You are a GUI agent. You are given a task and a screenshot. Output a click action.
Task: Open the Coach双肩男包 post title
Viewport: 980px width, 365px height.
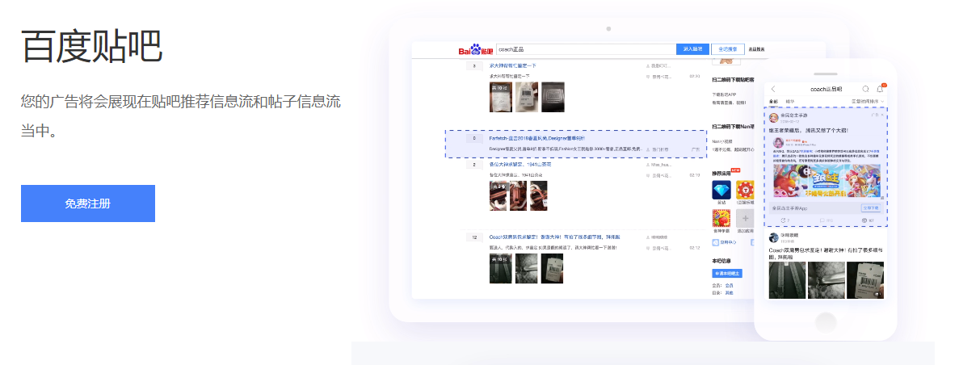tap(554, 237)
